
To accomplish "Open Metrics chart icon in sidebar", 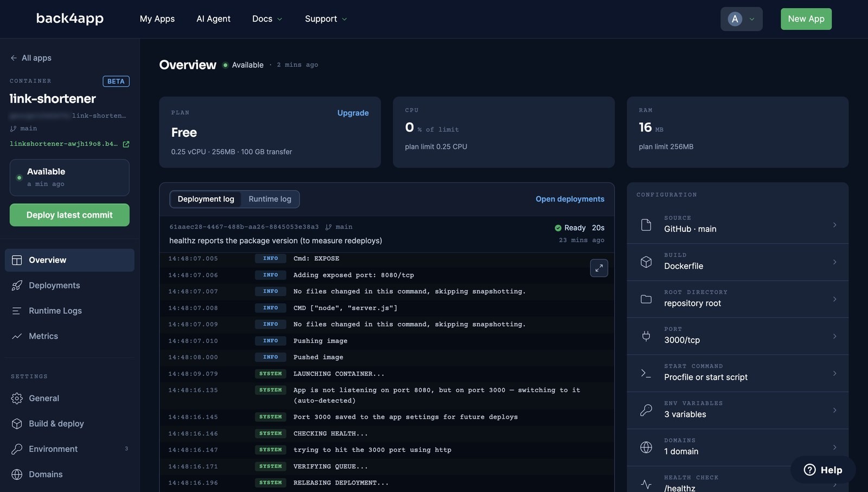I will 17,336.
